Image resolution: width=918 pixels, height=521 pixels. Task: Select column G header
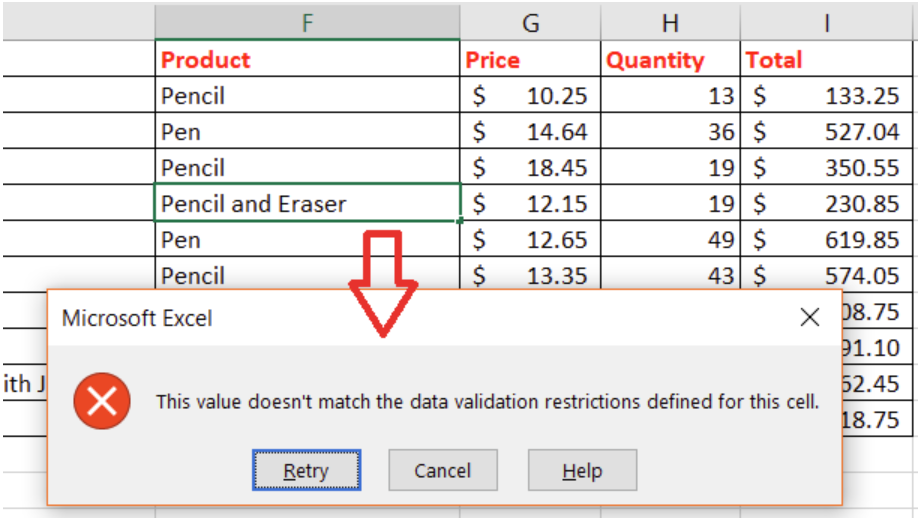(530, 20)
